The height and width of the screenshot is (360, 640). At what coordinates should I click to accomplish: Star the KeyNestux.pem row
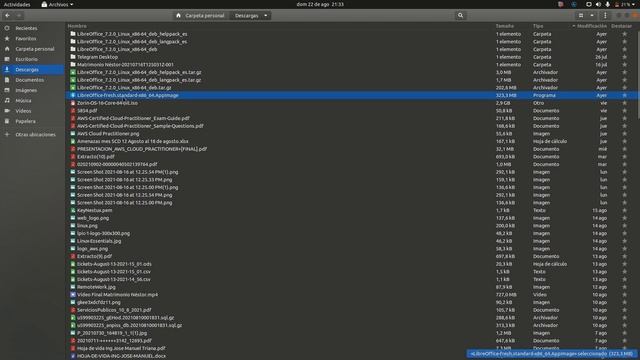[x=624, y=211]
